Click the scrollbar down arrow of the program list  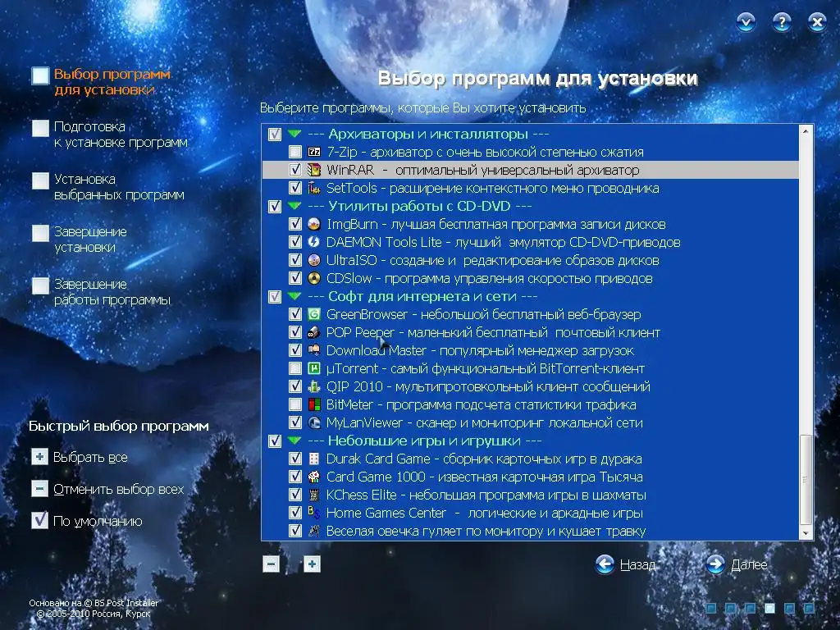tap(806, 533)
